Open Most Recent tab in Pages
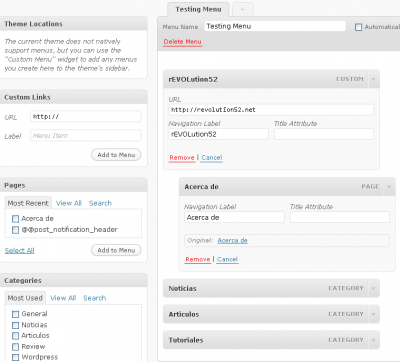The width and height of the screenshot is (400, 362). [28, 203]
